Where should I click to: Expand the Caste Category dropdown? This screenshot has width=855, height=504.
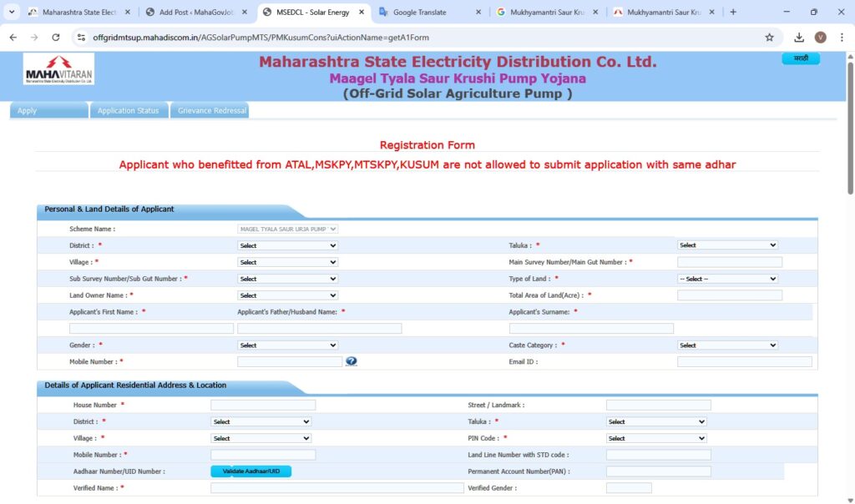click(727, 345)
